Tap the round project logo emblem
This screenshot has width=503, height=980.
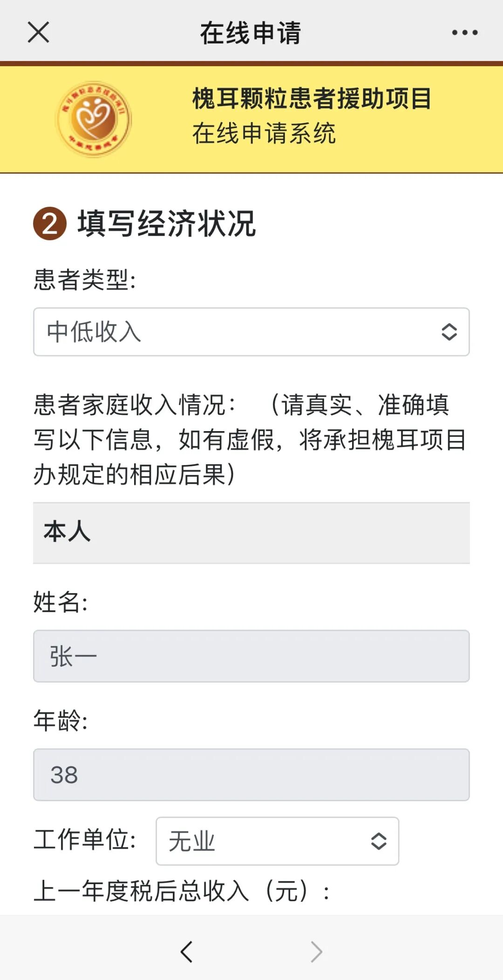point(94,119)
